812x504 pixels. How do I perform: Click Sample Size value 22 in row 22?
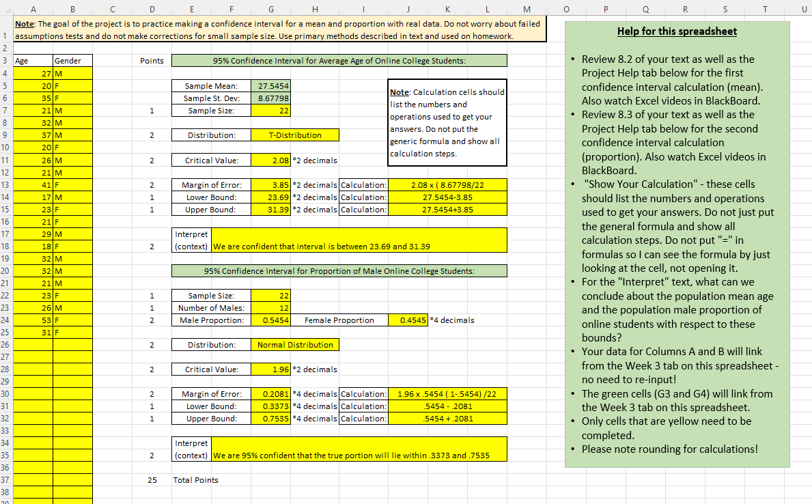(x=271, y=295)
